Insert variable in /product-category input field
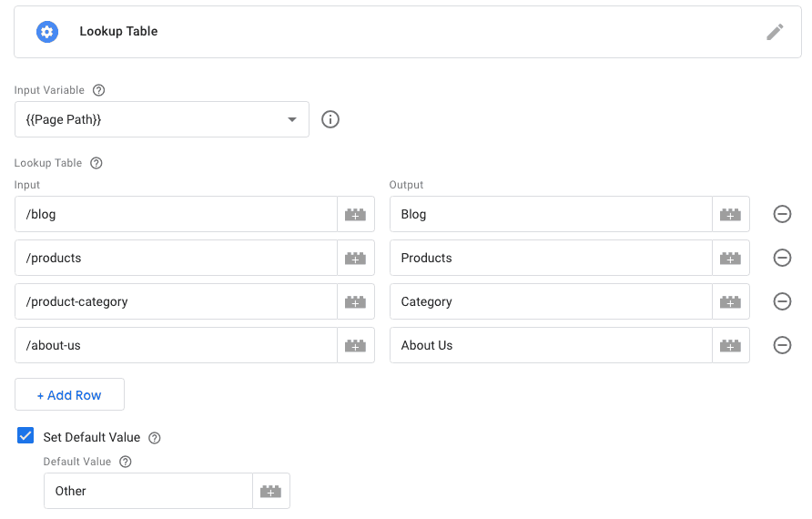The height and width of the screenshot is (519, 812). coord(356,301)
